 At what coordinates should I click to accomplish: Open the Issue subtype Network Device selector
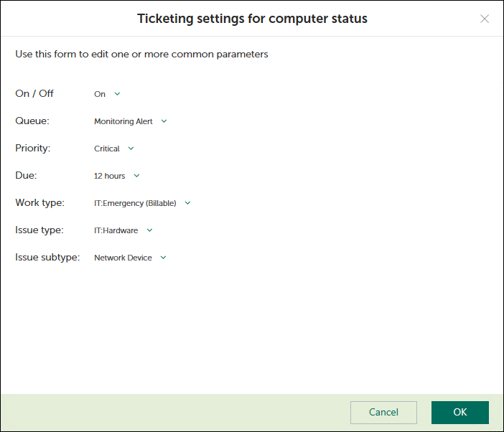[123, 258]
